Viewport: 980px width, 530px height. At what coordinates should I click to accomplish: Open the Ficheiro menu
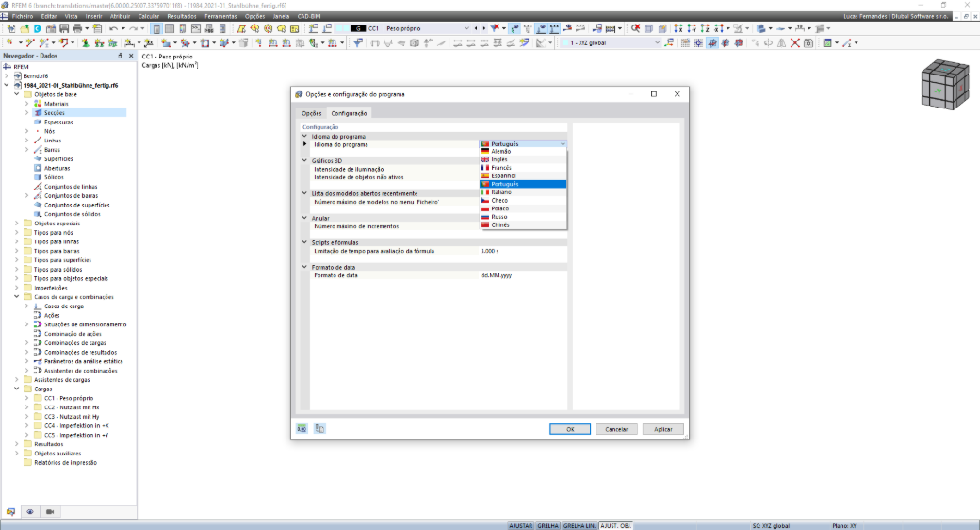coord(23,16)
